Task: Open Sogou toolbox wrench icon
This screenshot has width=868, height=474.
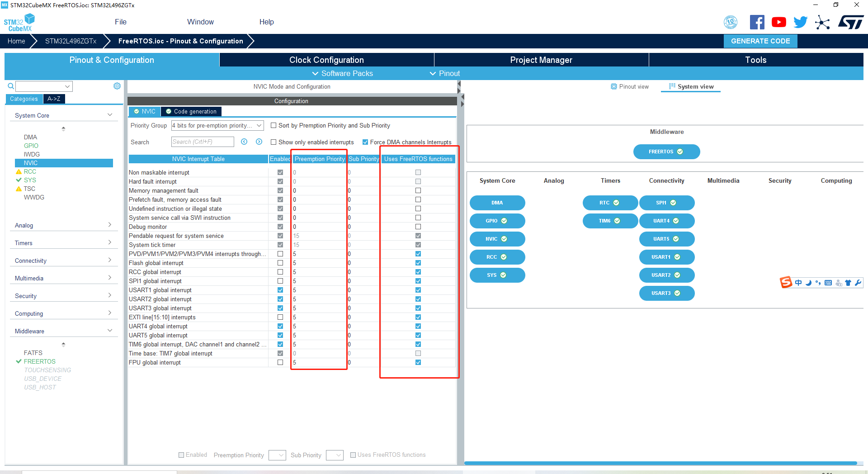Action: [x=858, y=283]
